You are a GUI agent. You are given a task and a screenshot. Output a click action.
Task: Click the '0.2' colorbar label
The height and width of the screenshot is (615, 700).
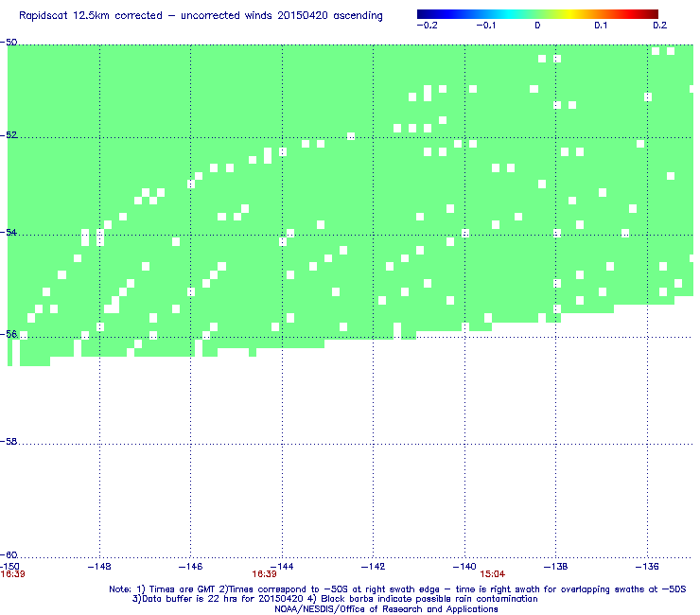(x=660, y=26)
